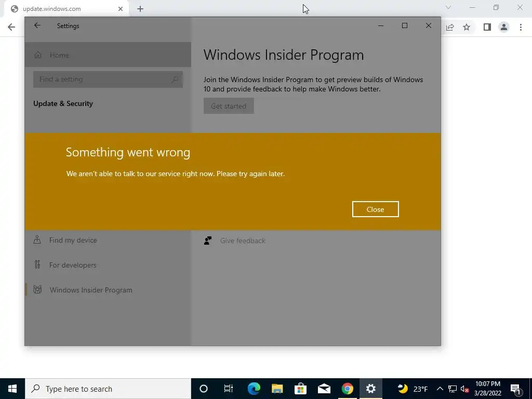Click the Find my device icon

click(37, 240)
